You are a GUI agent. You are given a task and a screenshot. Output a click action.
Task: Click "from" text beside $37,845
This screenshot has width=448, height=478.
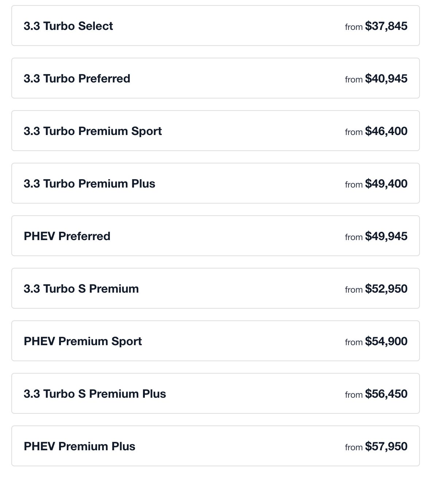[x=354, y=27]
